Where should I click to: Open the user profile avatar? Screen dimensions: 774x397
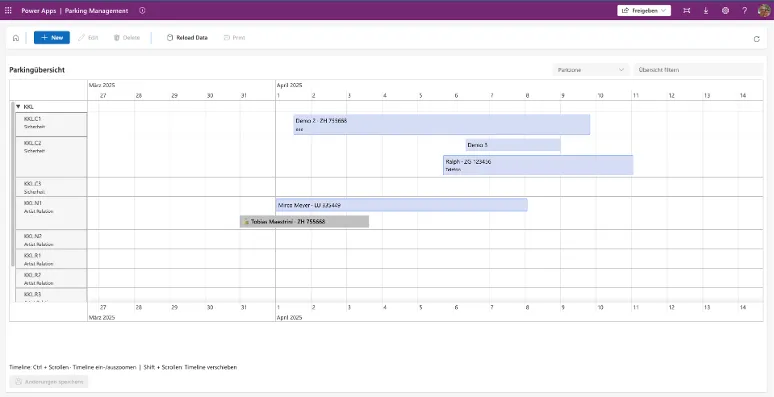point(764,10)
